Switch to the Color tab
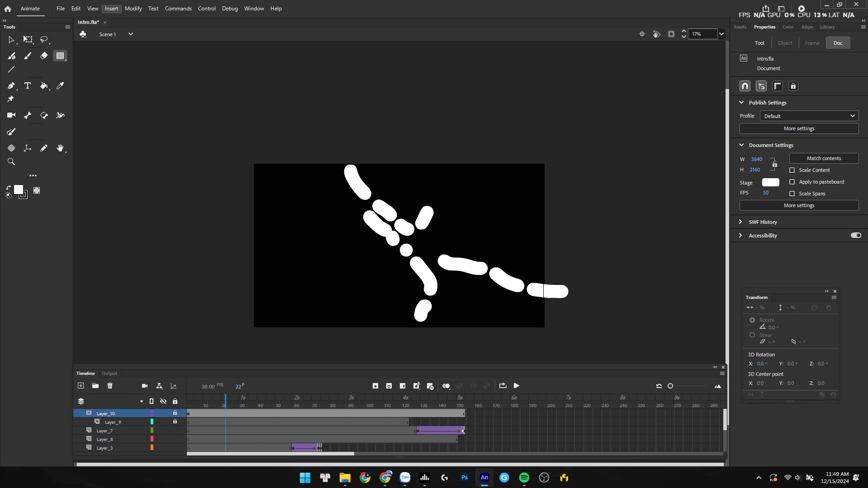This screenshot has height=488, width=868. pos(788,27)
